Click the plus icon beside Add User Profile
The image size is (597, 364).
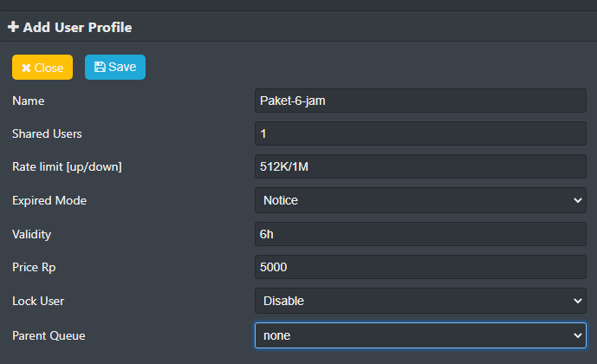point(13,27)
